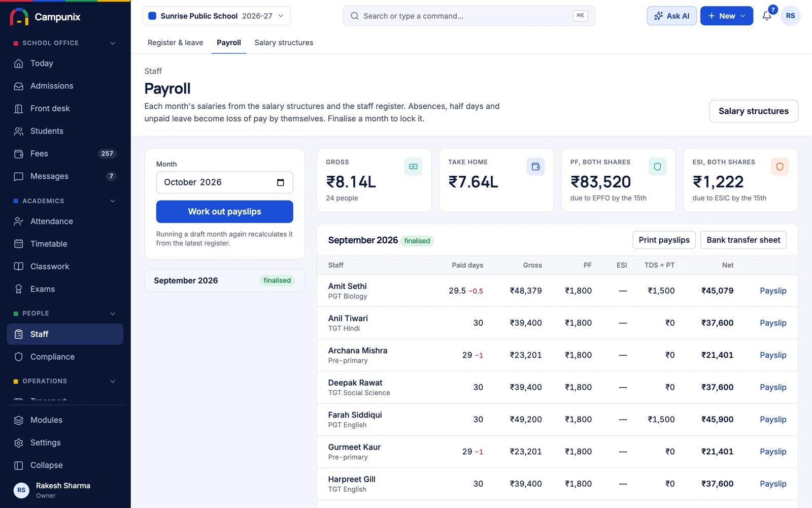
Task: Open Modules from the sidebar
Action: point(65,420)
